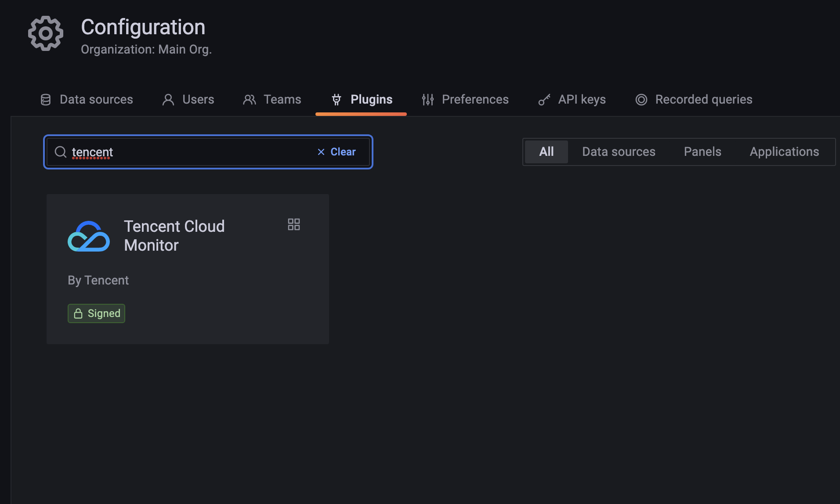840x504 pixels.
Task: Filter plugins by Data sources
Action: 619,151
